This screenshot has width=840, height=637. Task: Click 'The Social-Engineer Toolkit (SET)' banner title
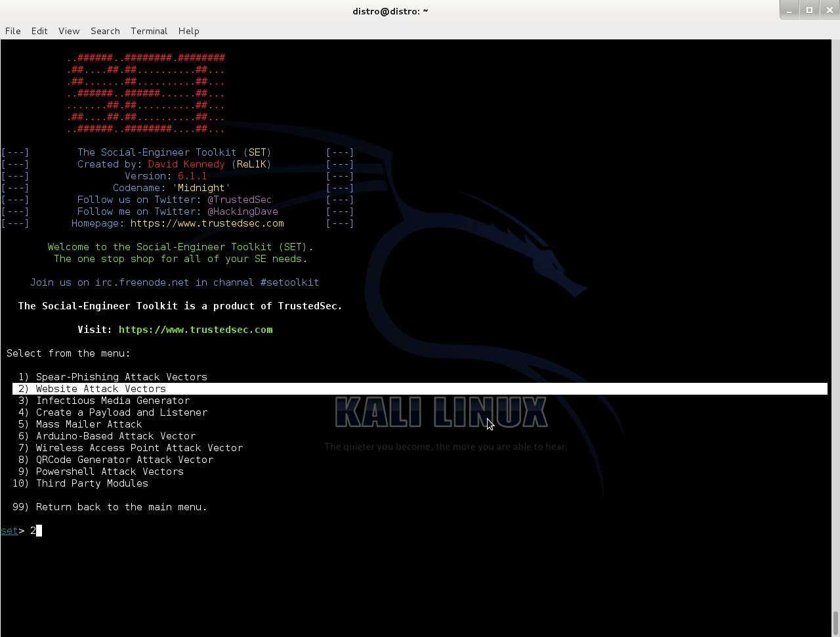point(175,152)
